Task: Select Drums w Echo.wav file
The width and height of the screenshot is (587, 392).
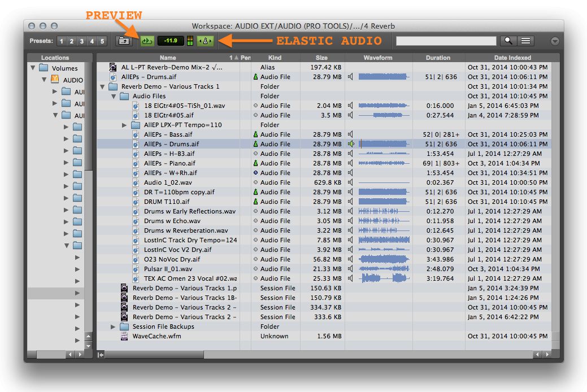Action: [x=172, y=221]
